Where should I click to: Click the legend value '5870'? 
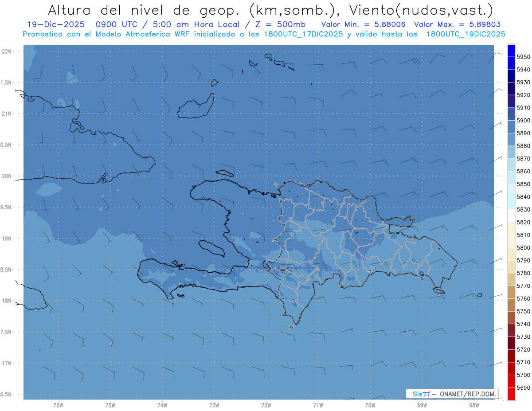coord(524,159)
